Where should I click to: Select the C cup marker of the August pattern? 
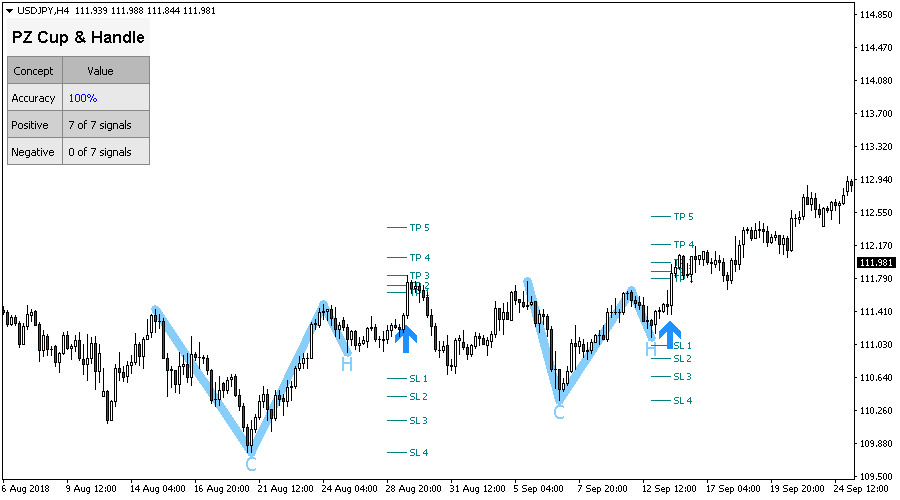coord(251,464)
